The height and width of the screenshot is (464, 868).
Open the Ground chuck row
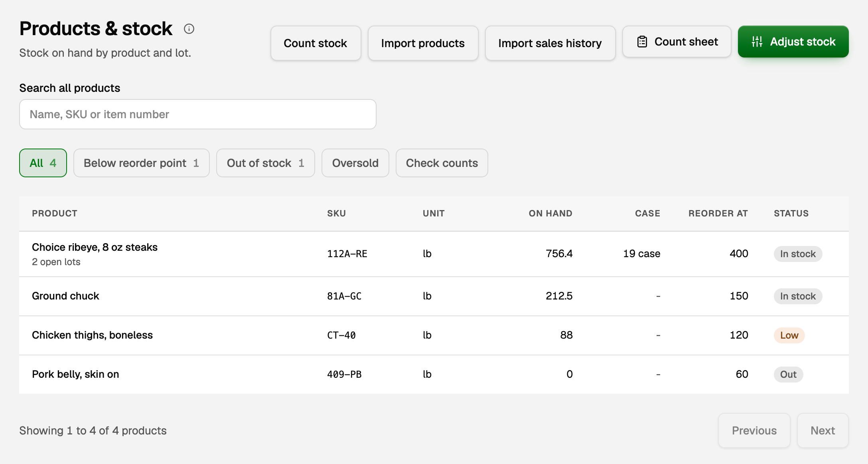coord(434,296)
